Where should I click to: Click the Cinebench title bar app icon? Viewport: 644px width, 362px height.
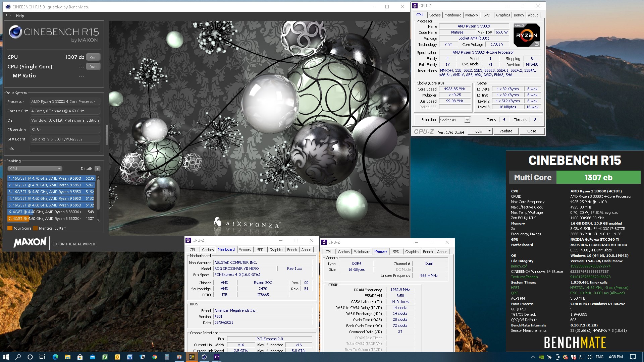[8, 7]
